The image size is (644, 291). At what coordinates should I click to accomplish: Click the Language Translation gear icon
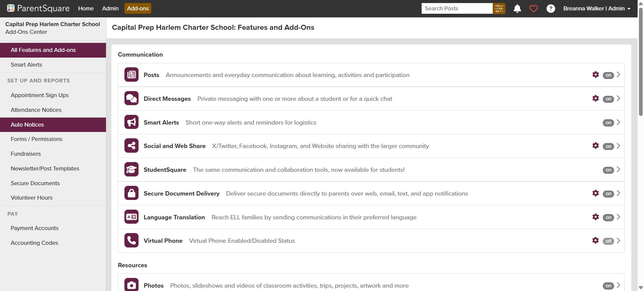(595, 217)
